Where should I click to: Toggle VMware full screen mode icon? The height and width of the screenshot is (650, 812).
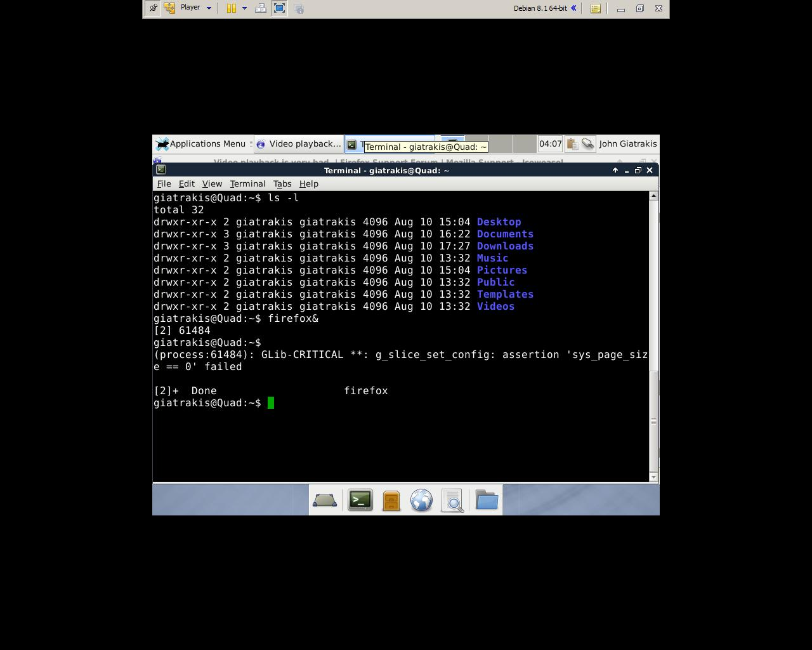[x=279, y=8]
